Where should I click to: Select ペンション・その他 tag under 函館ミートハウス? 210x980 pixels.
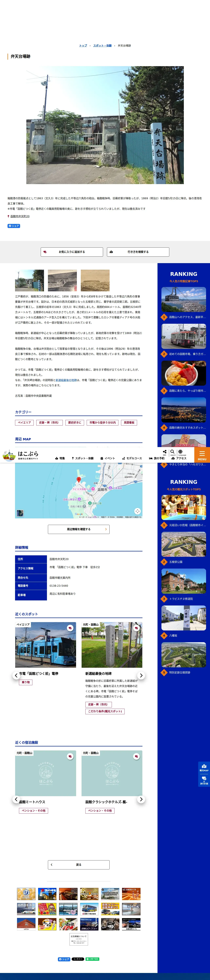[34, 811]
